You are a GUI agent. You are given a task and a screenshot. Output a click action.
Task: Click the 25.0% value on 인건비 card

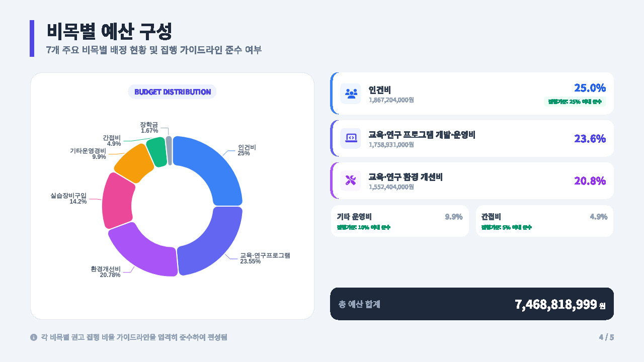point(590,88)
